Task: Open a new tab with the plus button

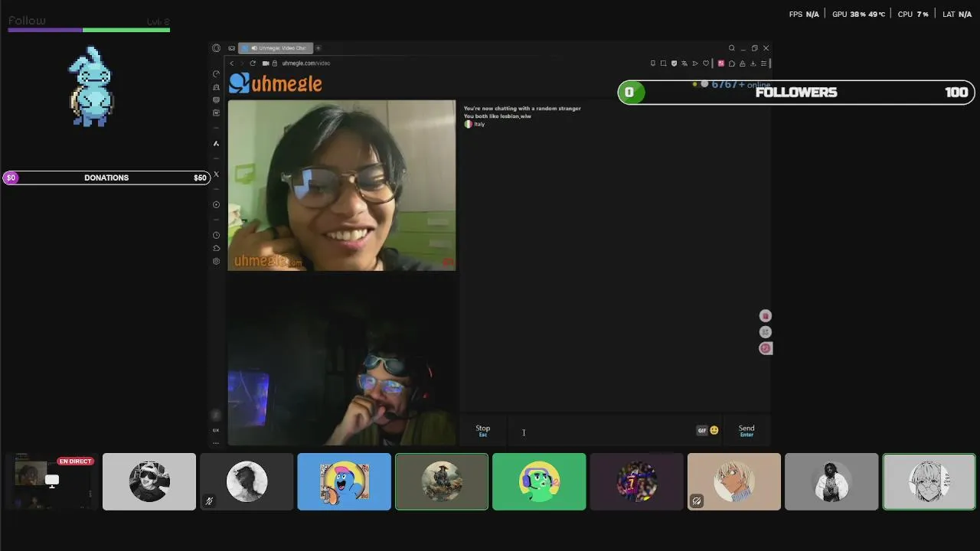Action: 318,48
